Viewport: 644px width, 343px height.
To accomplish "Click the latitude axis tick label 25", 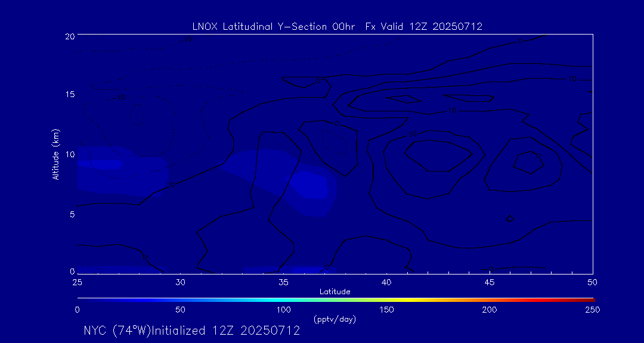I will click(77, 282).
